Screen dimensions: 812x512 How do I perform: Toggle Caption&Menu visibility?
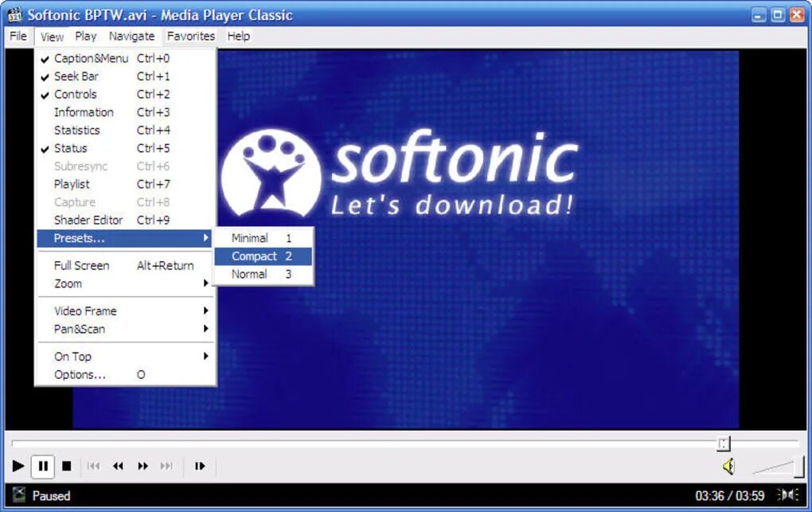[x=127, y=59]
